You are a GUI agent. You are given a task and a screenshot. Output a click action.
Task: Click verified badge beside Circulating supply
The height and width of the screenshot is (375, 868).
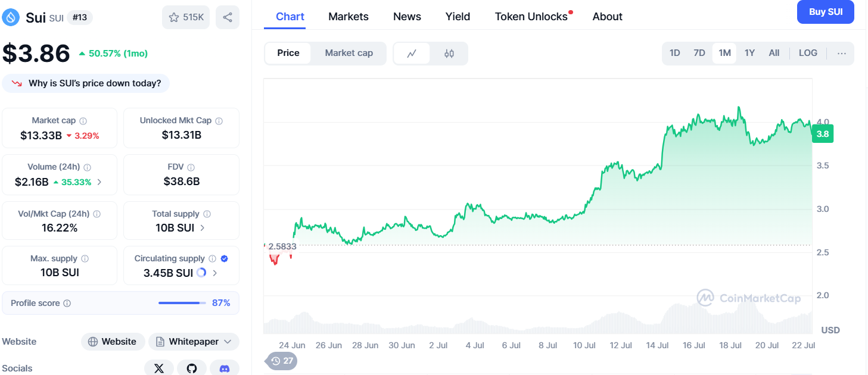click(x=224, y=259)
